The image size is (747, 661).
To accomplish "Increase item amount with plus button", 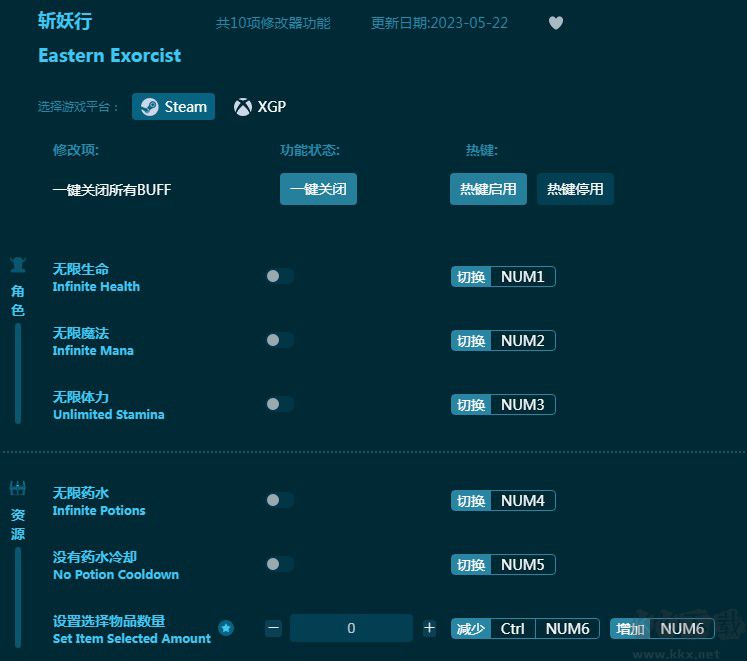I will click(429, 628).
